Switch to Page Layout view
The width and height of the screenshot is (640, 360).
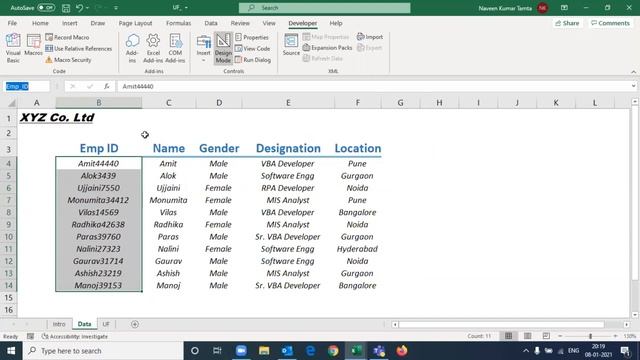click(527, 336)
